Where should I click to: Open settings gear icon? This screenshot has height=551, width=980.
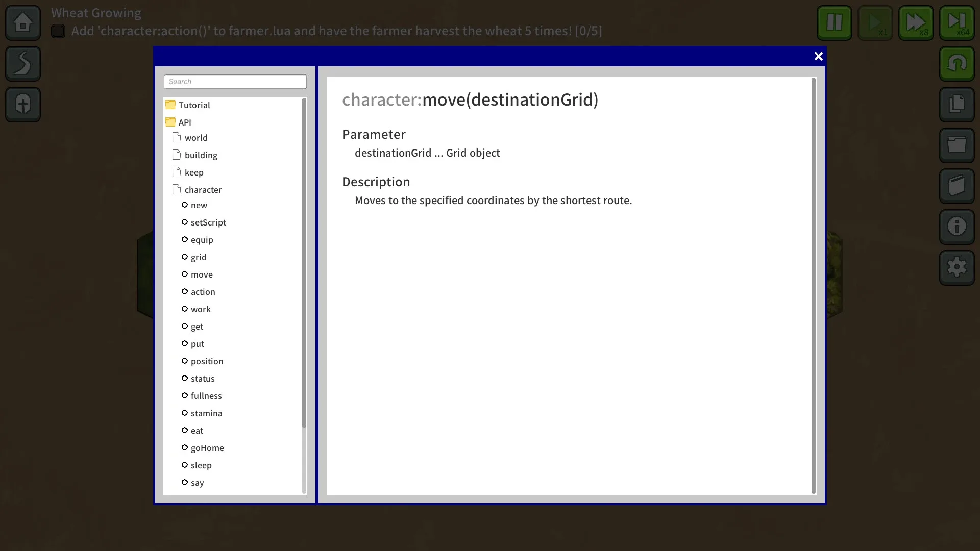(957, 267)
